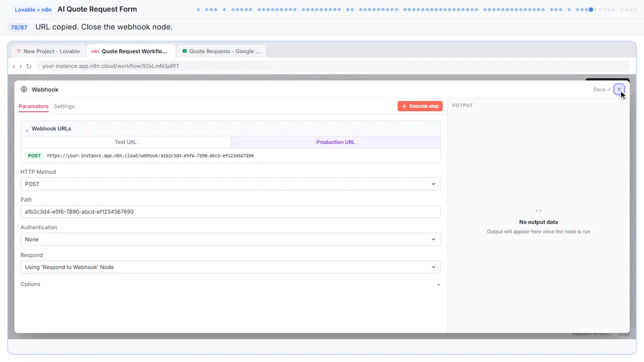Select the Production URL option

click(x=336, y=142)
